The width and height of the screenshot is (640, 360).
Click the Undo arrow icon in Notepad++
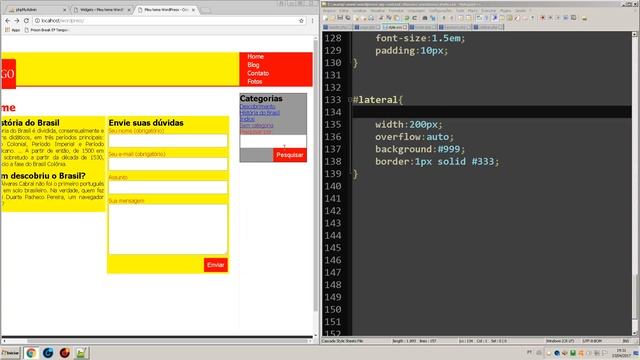point(407,18)
